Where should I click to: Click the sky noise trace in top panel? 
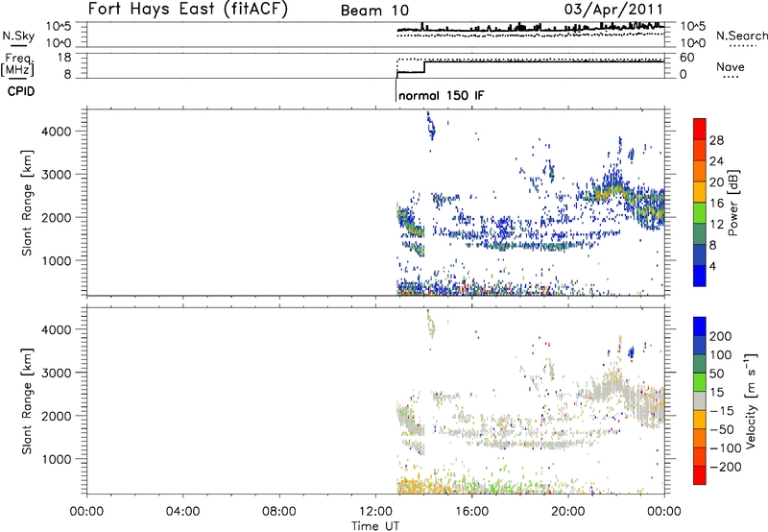tap(531, 28)
